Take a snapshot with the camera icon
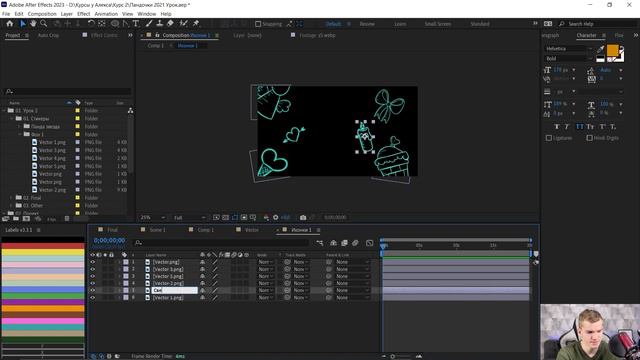Screen dimensions: 640x360 [303, 218]
